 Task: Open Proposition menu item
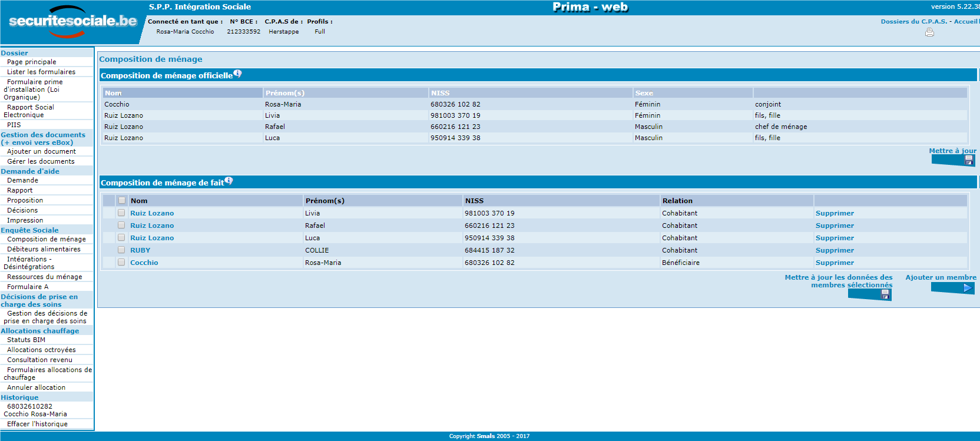pyautogui.click(x=25, y=200)
